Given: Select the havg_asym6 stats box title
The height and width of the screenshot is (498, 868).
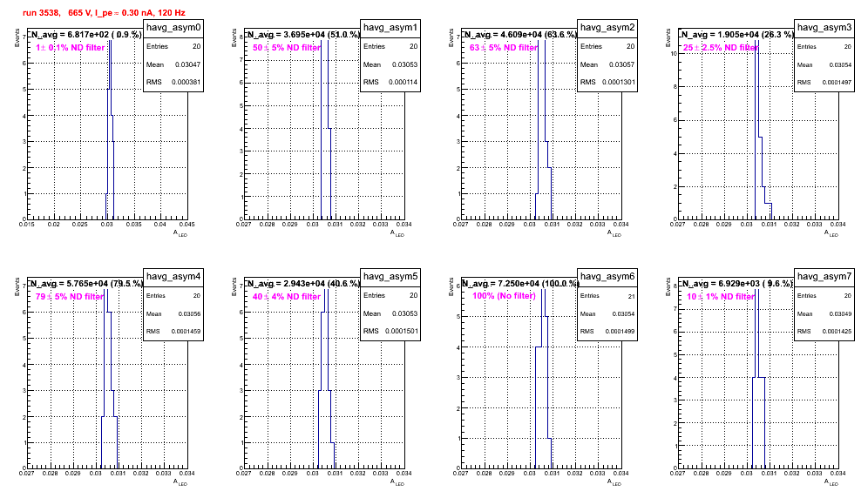Looking at the screenshot, I should point(607,277).
